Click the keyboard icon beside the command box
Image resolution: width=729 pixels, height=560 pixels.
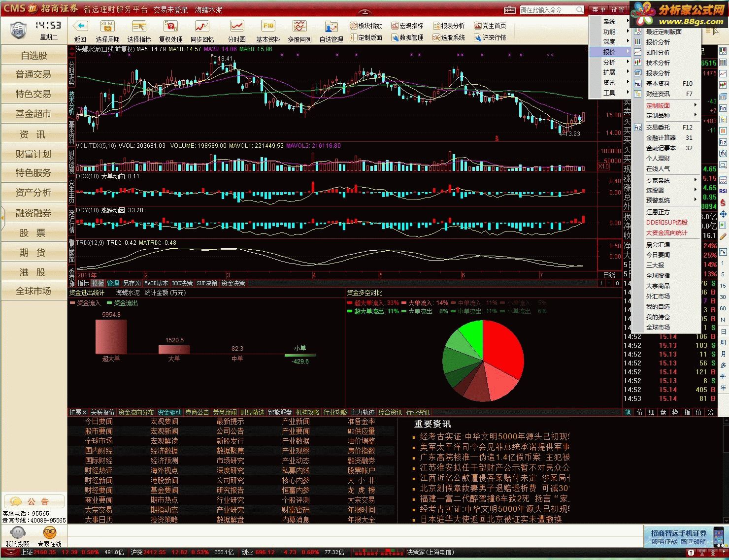[510, 10]
